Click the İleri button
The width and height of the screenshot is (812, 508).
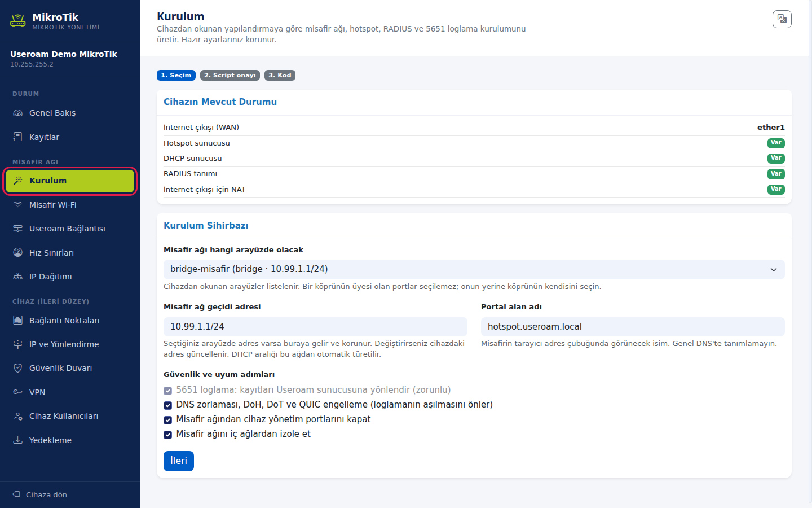[179, 461]
